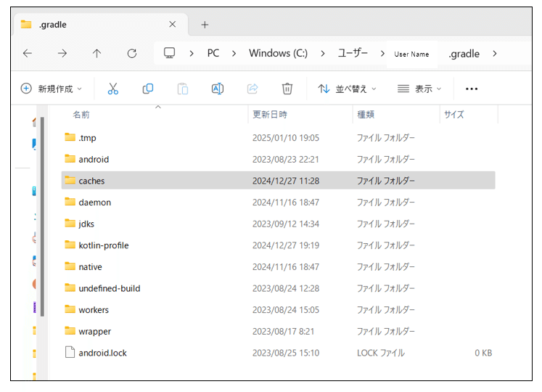Screen dimensions: 542x392
Task: Sort by 名前 column header
Action: (x=81, y=115)
